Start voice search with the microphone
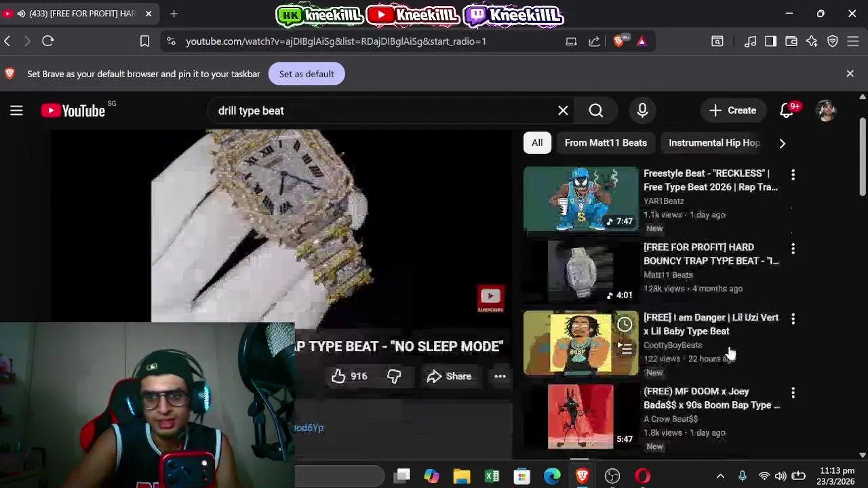 pos(642,110)
